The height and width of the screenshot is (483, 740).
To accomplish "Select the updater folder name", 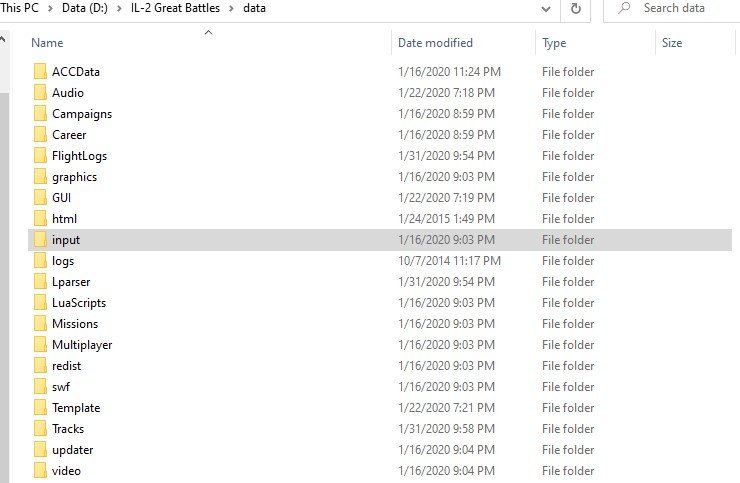I will (73, 450).
